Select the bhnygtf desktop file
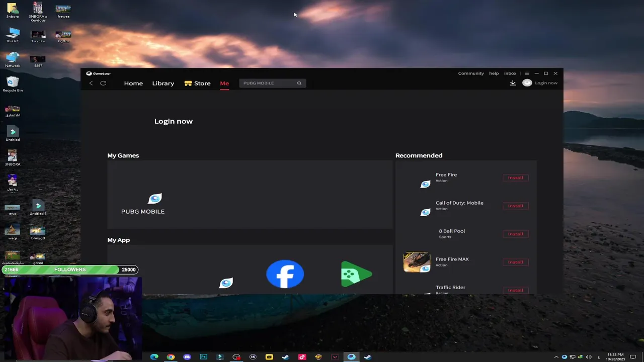Screen dimensions: 644x362 click(38, 233)
